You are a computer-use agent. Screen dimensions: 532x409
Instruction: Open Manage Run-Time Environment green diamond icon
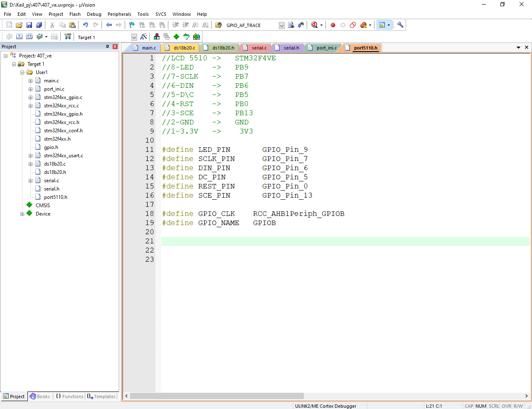pyautogui.click(x=177, y=37)
